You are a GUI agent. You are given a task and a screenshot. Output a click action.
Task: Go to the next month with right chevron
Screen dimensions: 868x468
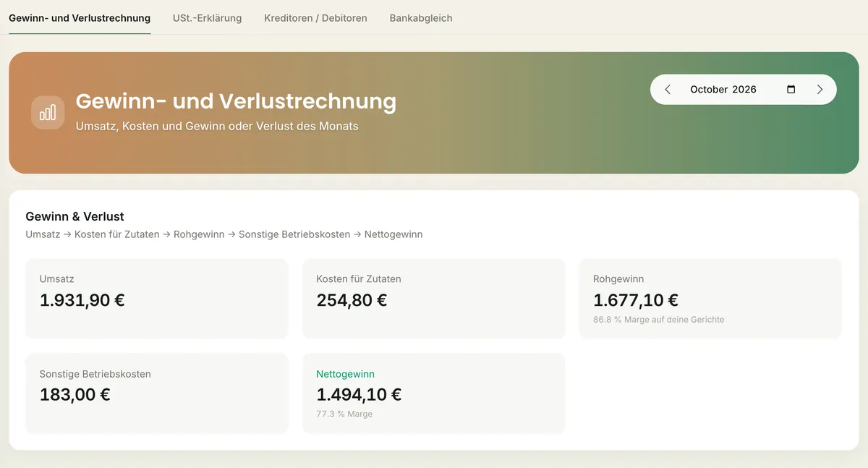click(x=820, y=90)
